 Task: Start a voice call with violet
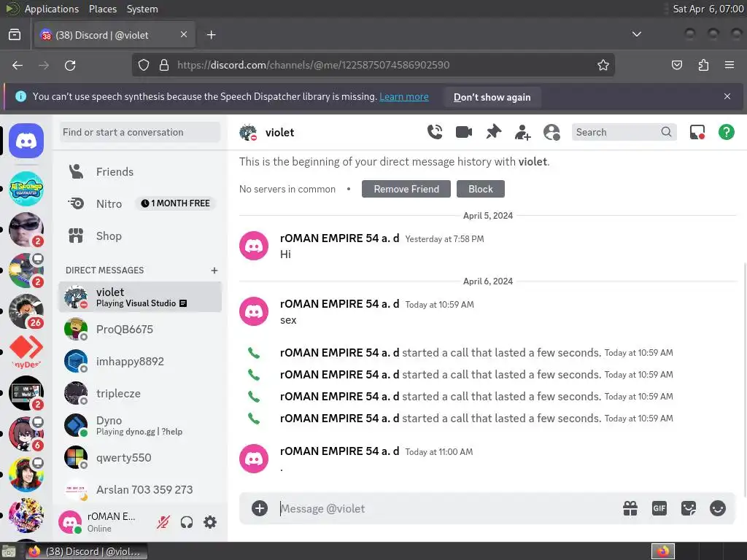pyautogui.click(x=435, y=132)
